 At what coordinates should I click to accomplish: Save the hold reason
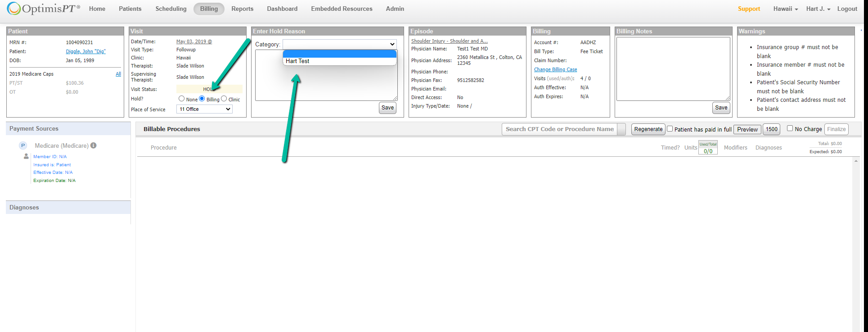387,108
